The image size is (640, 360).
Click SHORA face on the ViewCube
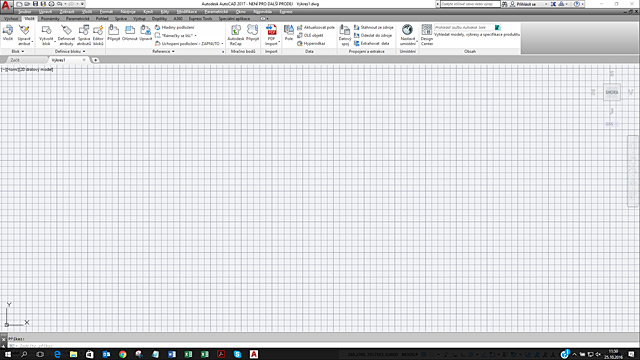[x=612, y=92]
